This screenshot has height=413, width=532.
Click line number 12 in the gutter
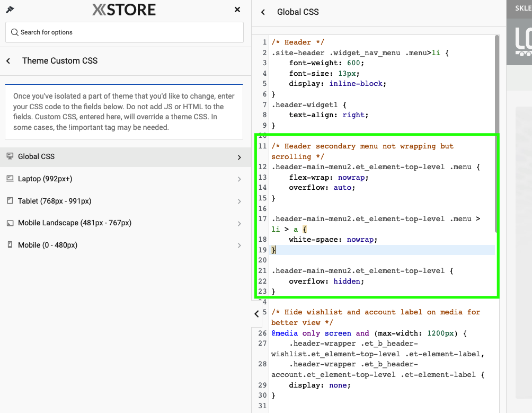(262, 167)
